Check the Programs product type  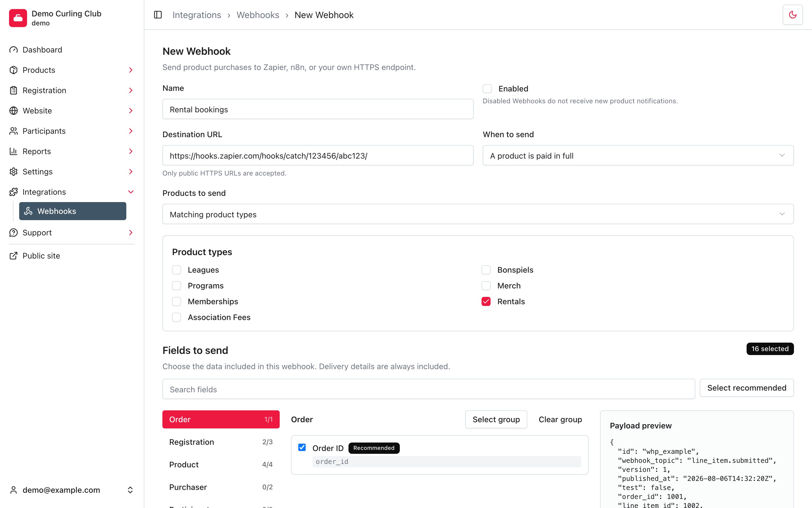[x=176, y=286]
